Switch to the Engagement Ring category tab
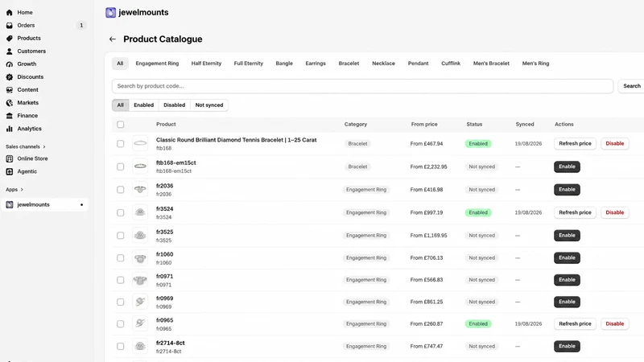The height and width of the screenshot is (362, 644). click(157, 64)
